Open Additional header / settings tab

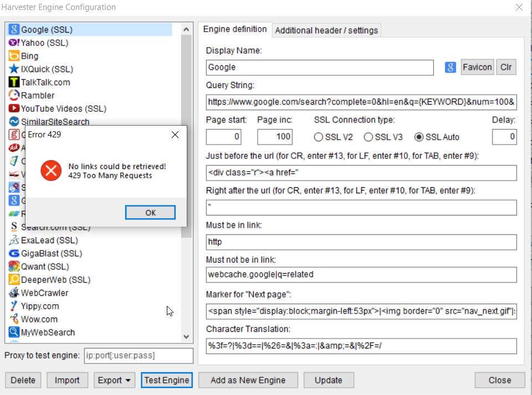(x=326, y=30)
